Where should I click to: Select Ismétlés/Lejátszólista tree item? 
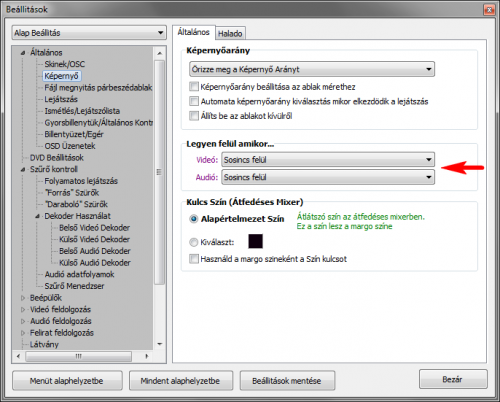point(82,111)
